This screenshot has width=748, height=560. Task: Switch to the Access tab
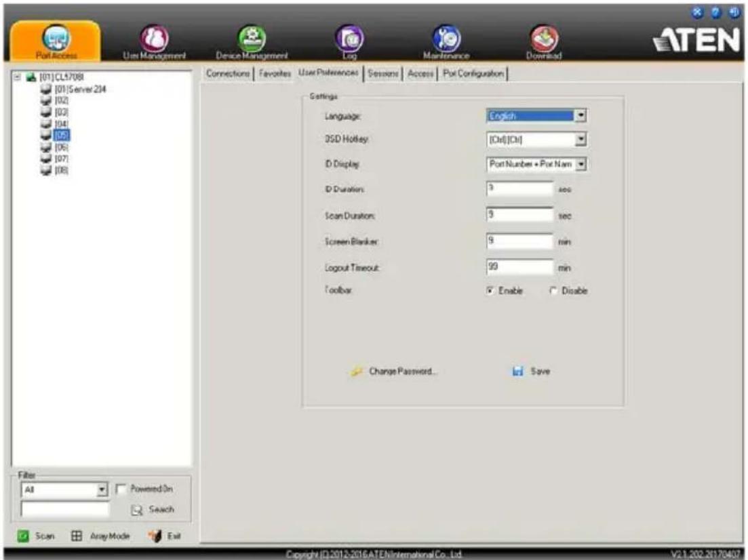click(420, 73)
